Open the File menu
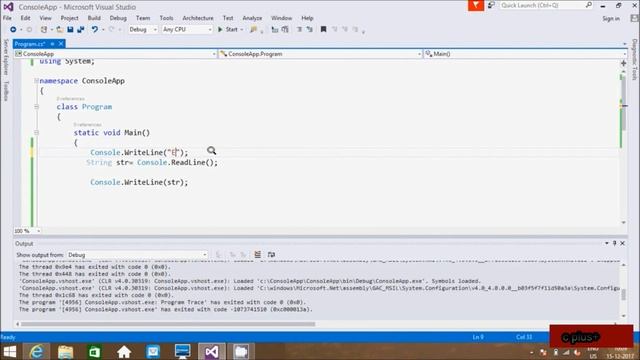The image size is (640, 360). (7, 18)
